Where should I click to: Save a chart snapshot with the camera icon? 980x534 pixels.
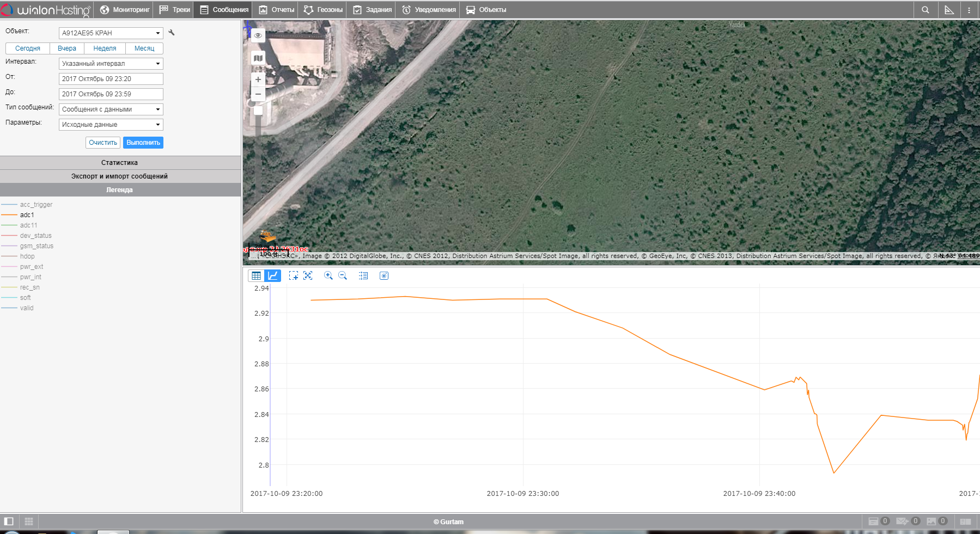(384, 276)
